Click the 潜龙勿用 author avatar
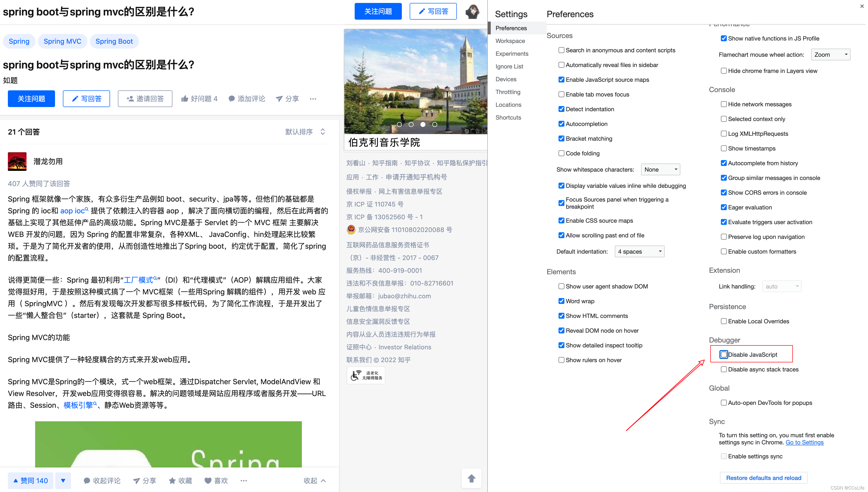 17,162
